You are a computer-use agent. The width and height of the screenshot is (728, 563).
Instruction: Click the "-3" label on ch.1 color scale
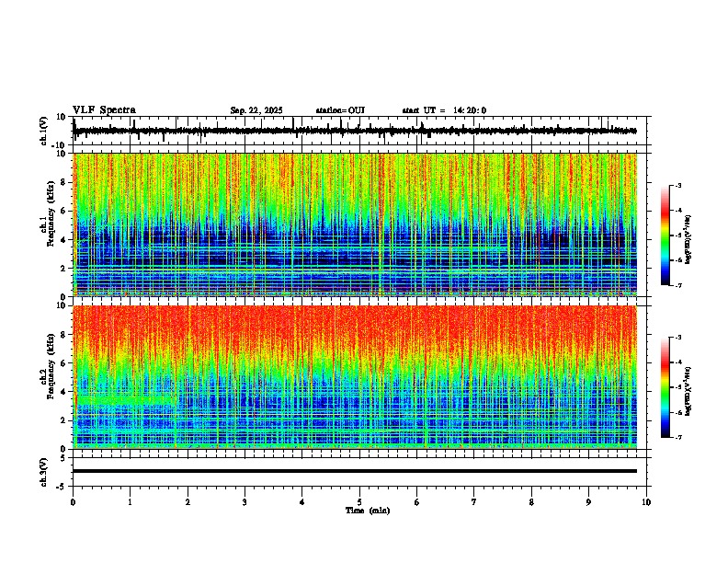click(x=677, y=185)
